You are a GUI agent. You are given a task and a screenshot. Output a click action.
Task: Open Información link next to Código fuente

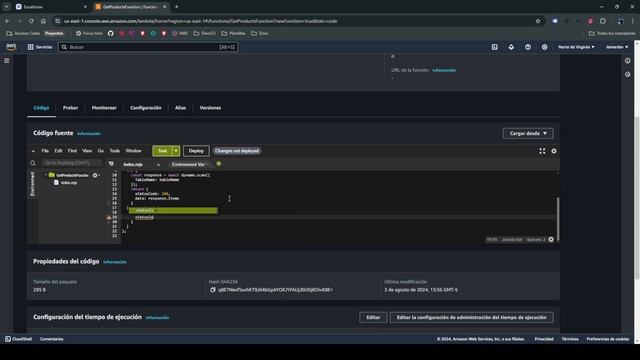tap(89, 134)
